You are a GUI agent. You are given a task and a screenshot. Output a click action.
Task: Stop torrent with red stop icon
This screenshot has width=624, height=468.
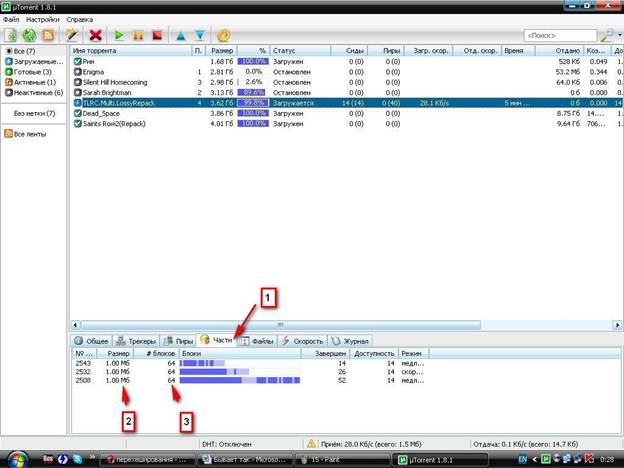[x=158, y=35]
